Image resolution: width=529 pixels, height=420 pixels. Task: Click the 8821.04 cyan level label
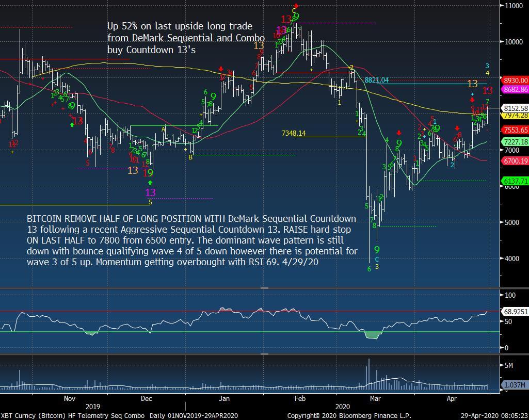click(376, 80)
